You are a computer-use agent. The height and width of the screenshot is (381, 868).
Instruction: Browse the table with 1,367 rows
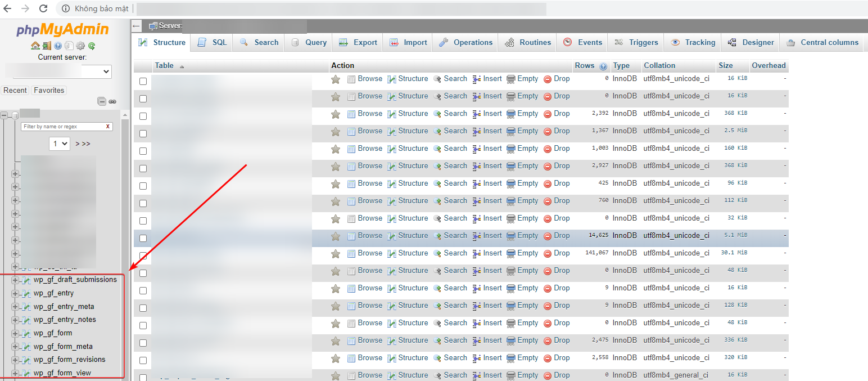tap(365, 131)
